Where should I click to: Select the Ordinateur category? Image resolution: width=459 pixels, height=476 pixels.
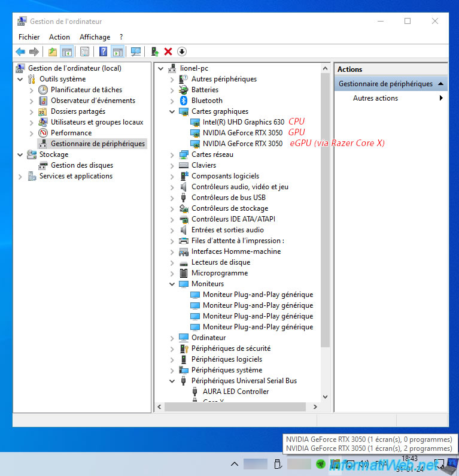[208, 338]
